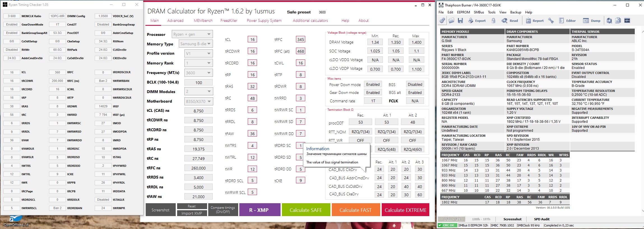Click the procODT Rec. value 53

pyautogui.click(x=360, y=122)
